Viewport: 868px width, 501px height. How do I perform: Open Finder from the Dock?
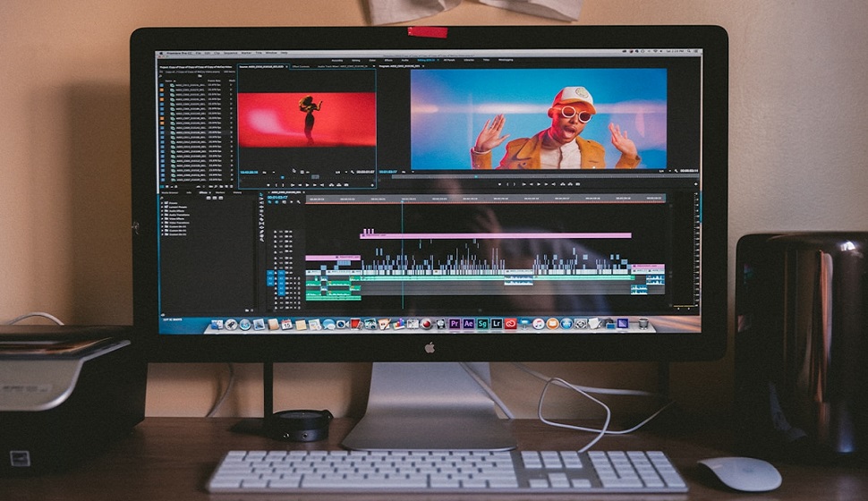click(217, 325)
